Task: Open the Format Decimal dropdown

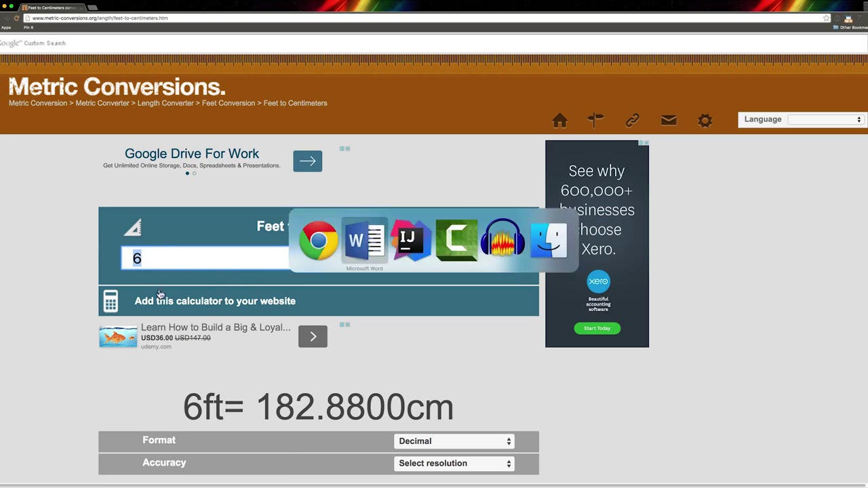Action: point(454,441)
